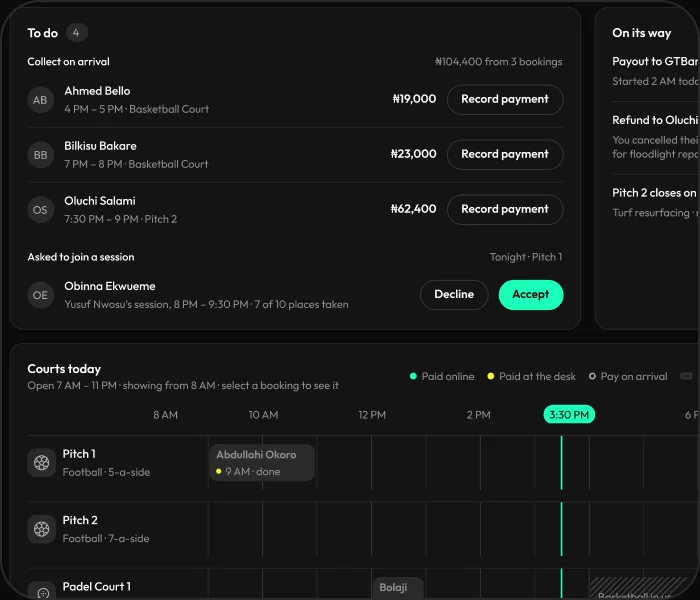The image size is (700, 600).
Task: Open the OE avatar for Obinna Ekwueme
Action: point(40,295)
